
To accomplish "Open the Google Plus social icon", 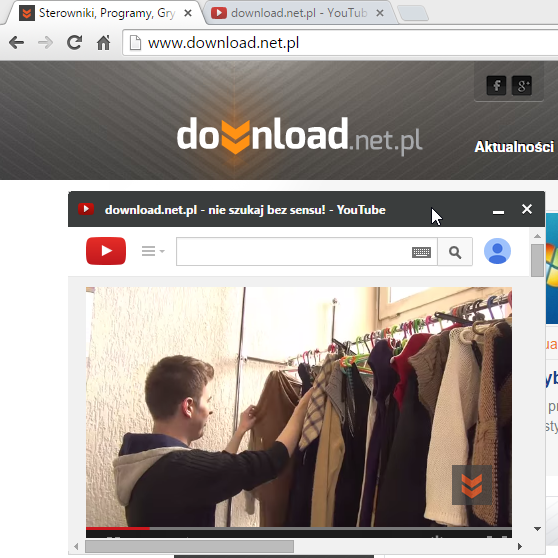I will click(522, 85).
